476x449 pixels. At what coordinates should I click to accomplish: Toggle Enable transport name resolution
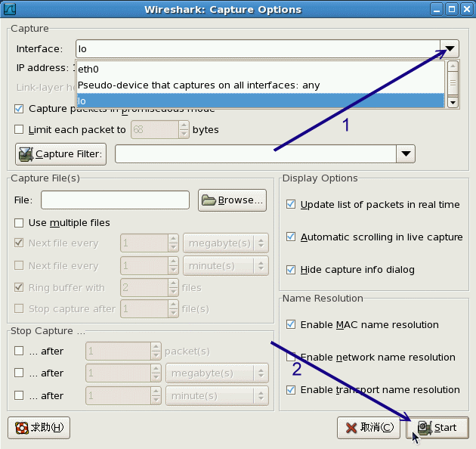coord(291,390)
